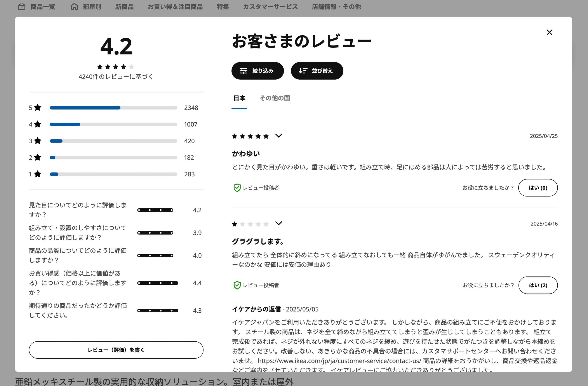The height and width of the screenshot is (386, 588).
Task: Click the 4 star row star icon
Action: [x=38, y=124]
